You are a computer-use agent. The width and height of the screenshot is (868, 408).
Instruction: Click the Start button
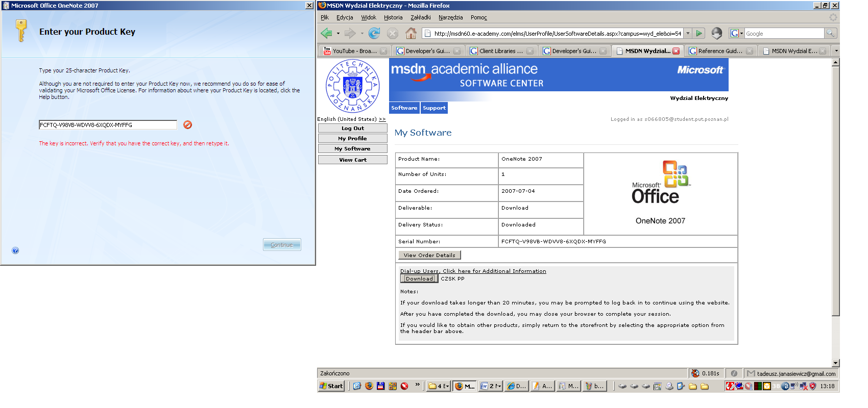331,386
